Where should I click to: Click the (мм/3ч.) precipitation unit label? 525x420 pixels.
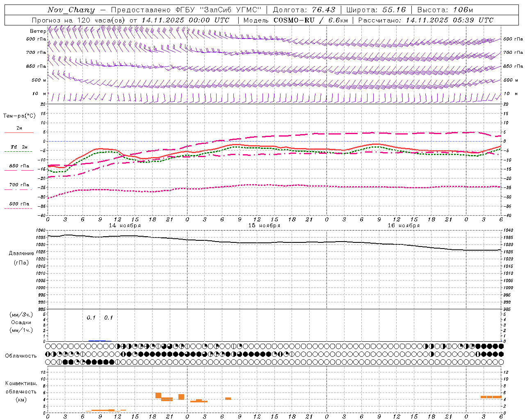pyautogui.click(x=21, y=315)
